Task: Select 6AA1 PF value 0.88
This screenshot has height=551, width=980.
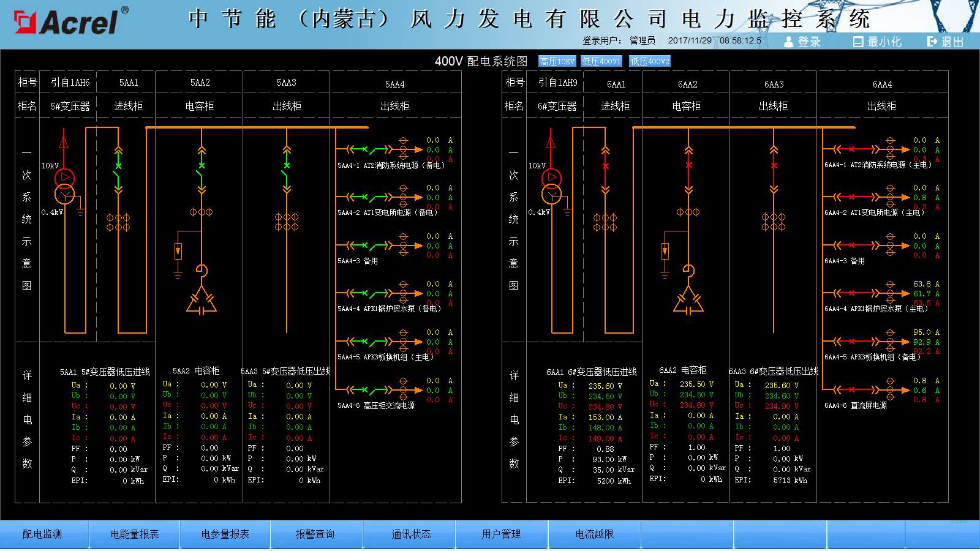Action: pos(605,449)
